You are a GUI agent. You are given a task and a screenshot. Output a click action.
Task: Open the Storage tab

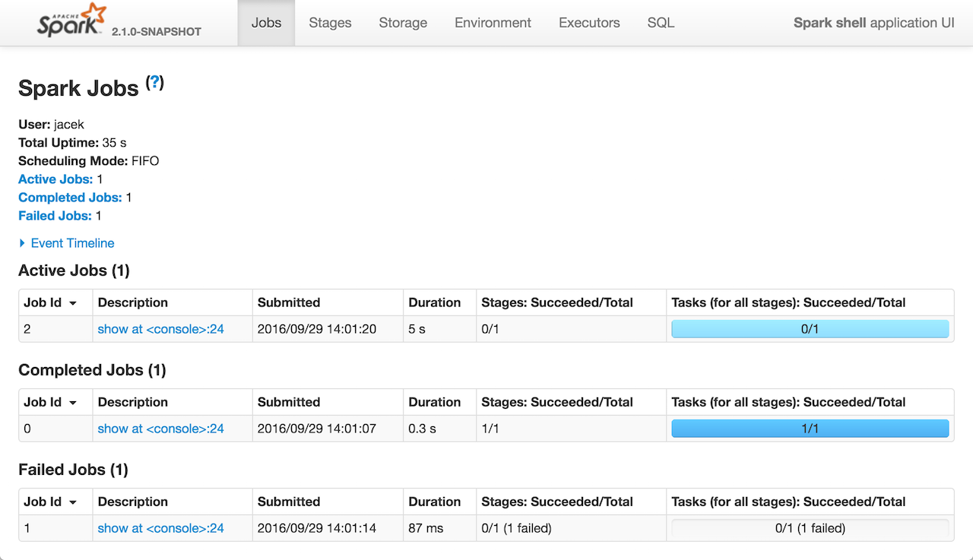point(403,23)
